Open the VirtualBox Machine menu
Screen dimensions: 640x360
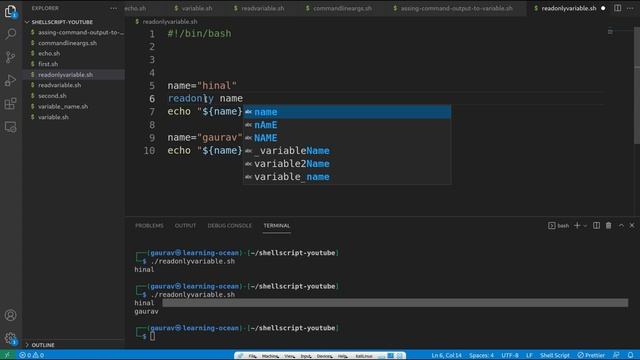[x=270, y=356]
